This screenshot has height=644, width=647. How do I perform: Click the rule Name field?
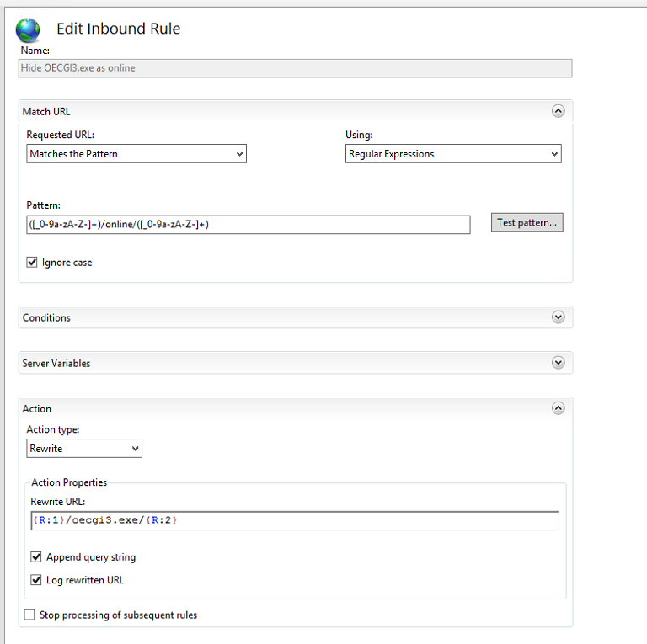tap(295, 68)
